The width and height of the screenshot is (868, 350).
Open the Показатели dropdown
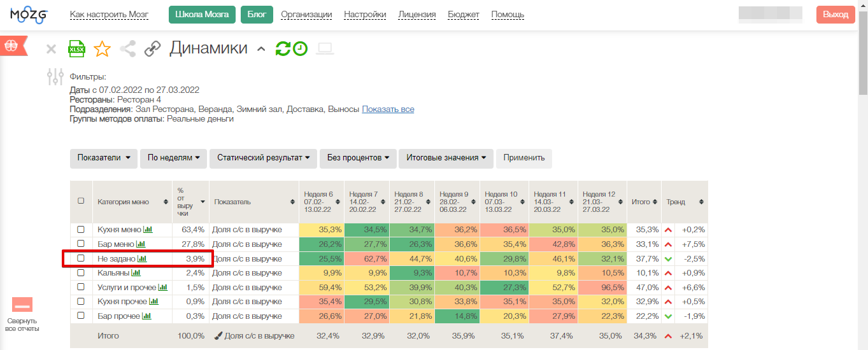pyautogui.click(x=103, y=158)
